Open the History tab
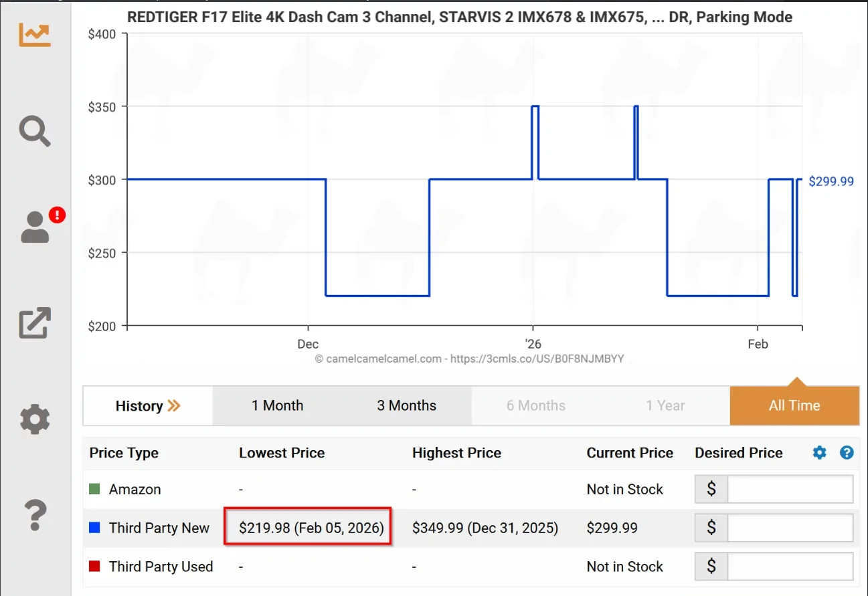The height and width of the screenshot is (596, 868). pos(148,406)
